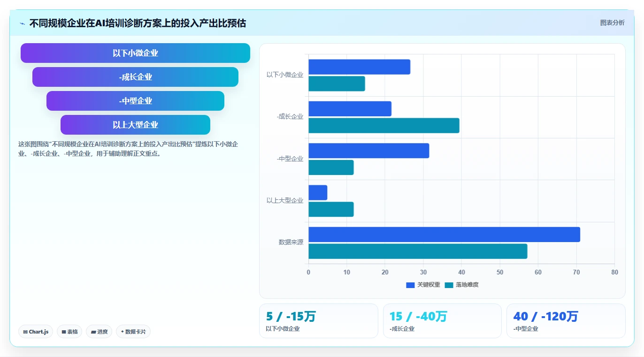Select the 以下小微企业 funnel bar
Viewport: 644px width, 357px height.
click(x=135, y=53)
